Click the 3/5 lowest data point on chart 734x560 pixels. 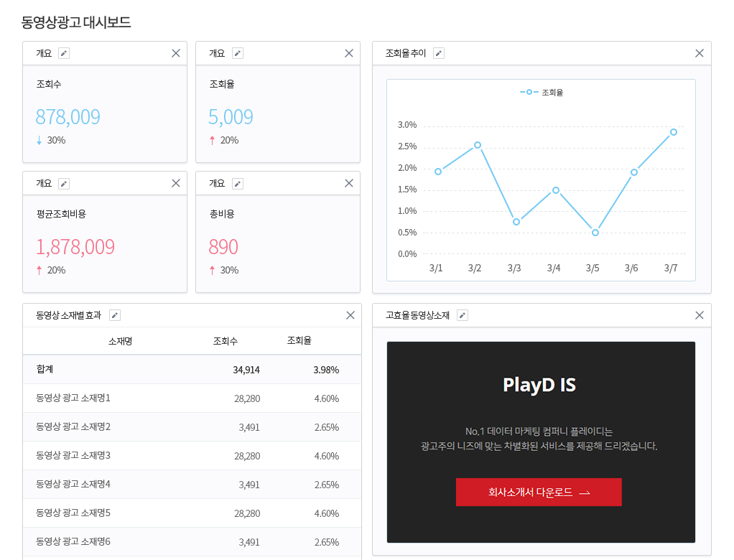595,233
